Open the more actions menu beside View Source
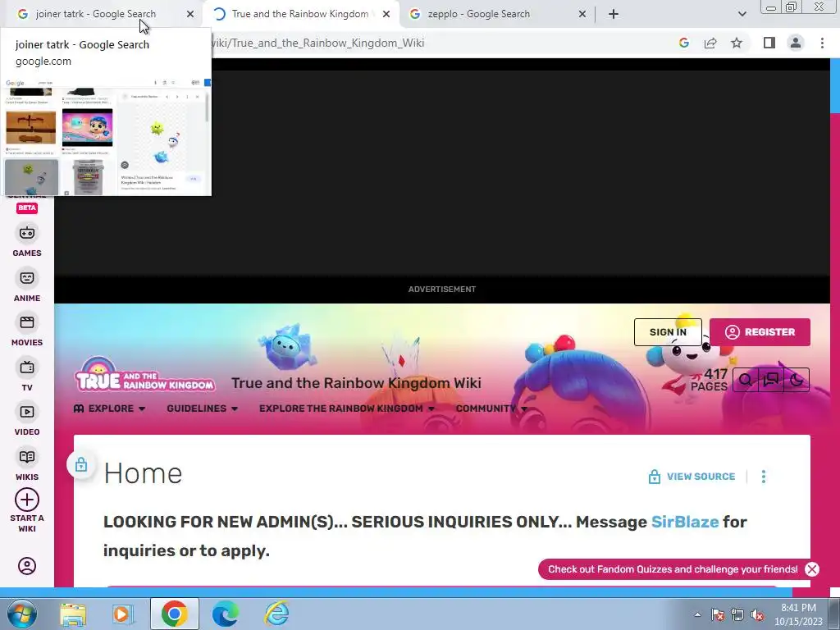Screen dimensions: 840x630 coord(764,477)
